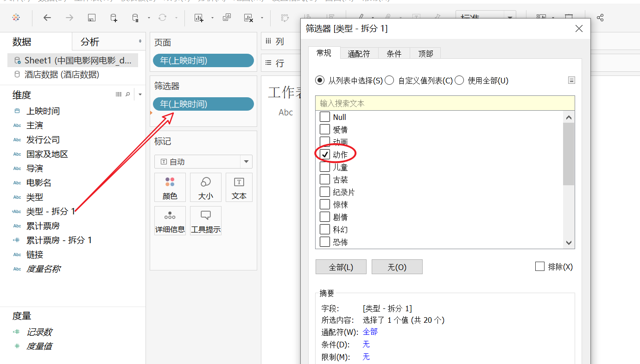Check the Null checkbox
The image size is (640, 364).
pos(325,117)
